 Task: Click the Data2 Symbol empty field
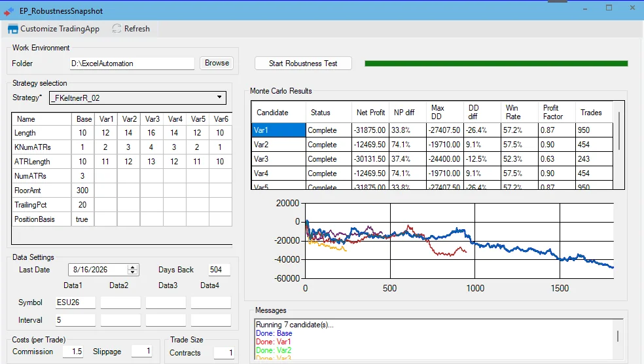tap(120, 302)
